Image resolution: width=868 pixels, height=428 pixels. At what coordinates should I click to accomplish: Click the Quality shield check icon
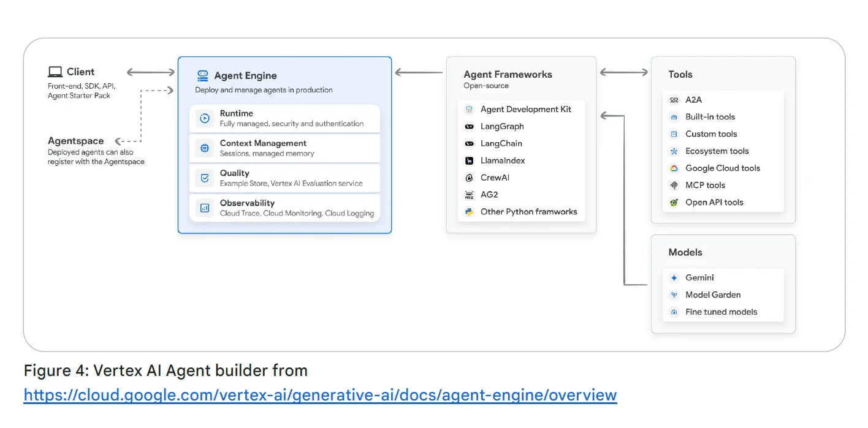(x=205, y=178)
